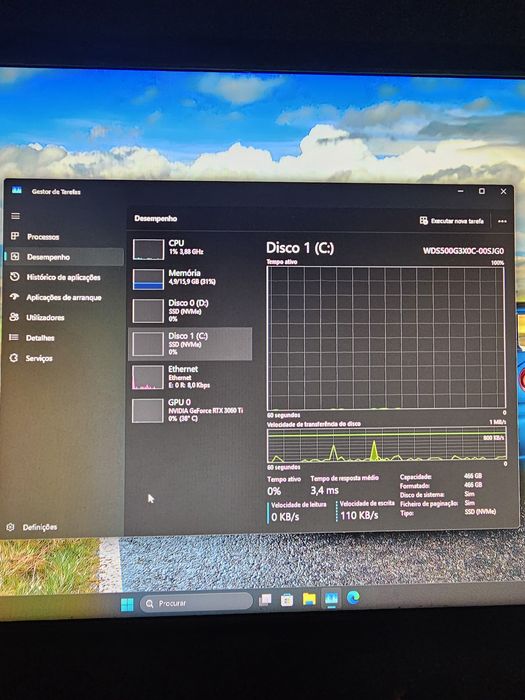Open the Processos page icon
Viewport: 525px width, 700px height.
[15, 236]
